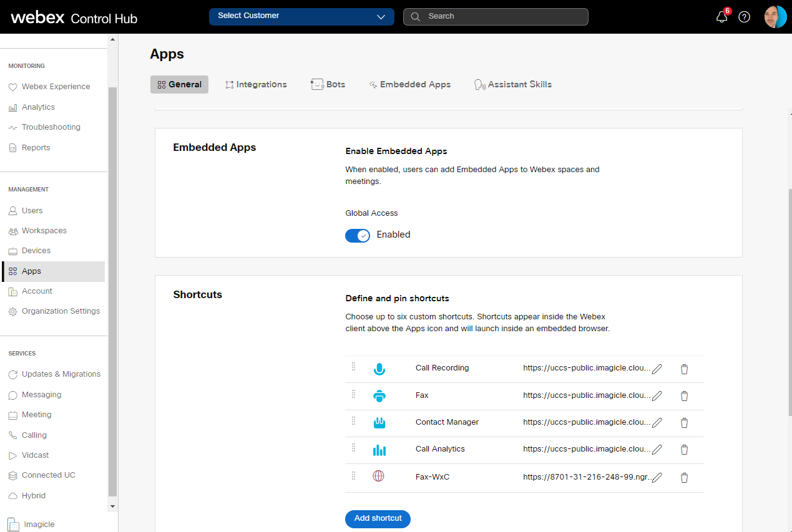This screenshot has height=532, width=792.
Task: Click the Fax-WxC globe icon
Action: (379, 476)
